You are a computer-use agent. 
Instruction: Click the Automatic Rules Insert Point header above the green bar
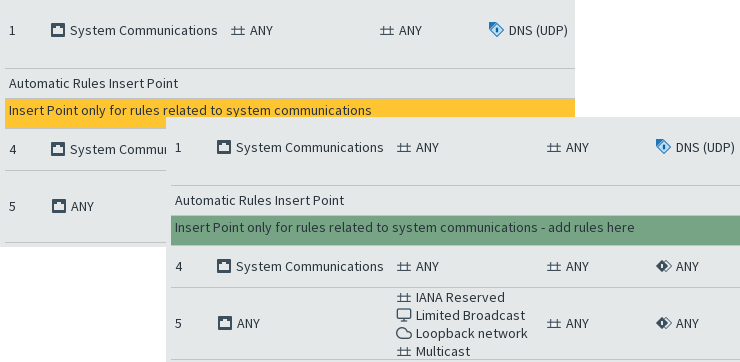pyautogui.click(x=260, y=201)
